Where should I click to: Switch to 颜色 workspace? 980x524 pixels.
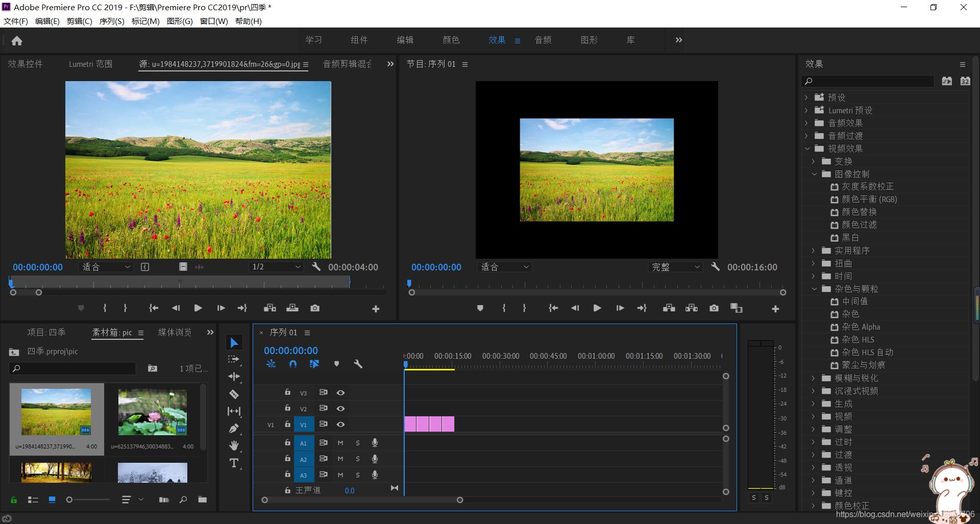[451, 40]
